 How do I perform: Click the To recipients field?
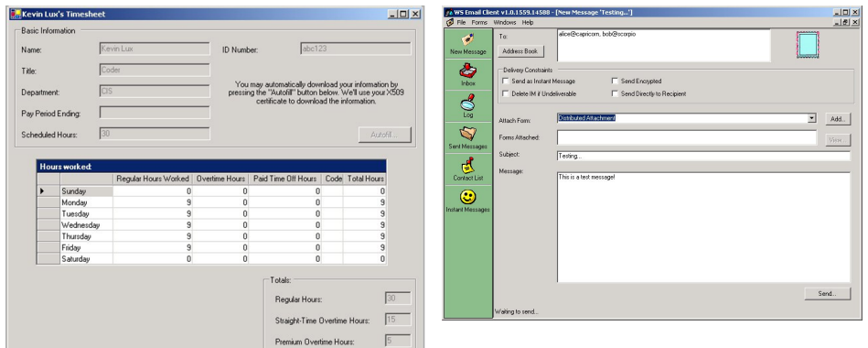tap(663, 46)
